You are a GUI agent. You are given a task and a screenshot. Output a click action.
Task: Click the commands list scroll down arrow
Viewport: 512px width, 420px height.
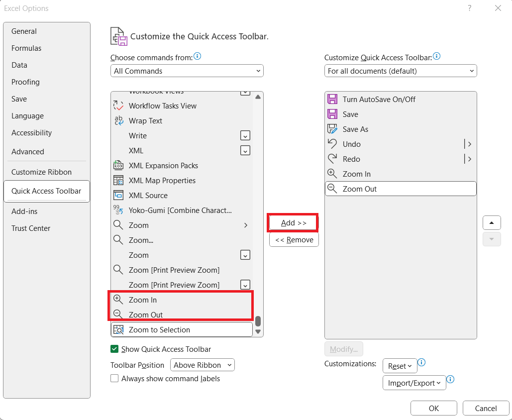click(258, 331)
